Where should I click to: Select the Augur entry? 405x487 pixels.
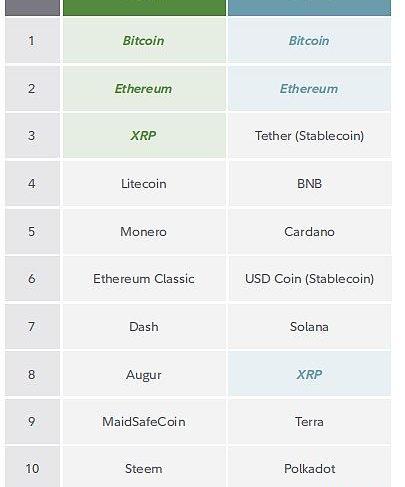144,374
